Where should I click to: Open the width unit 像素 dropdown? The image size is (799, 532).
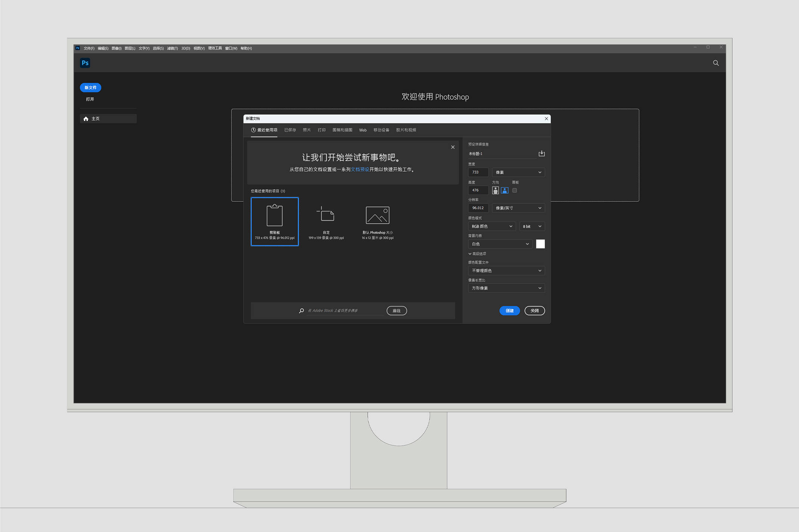coord(518,172)
